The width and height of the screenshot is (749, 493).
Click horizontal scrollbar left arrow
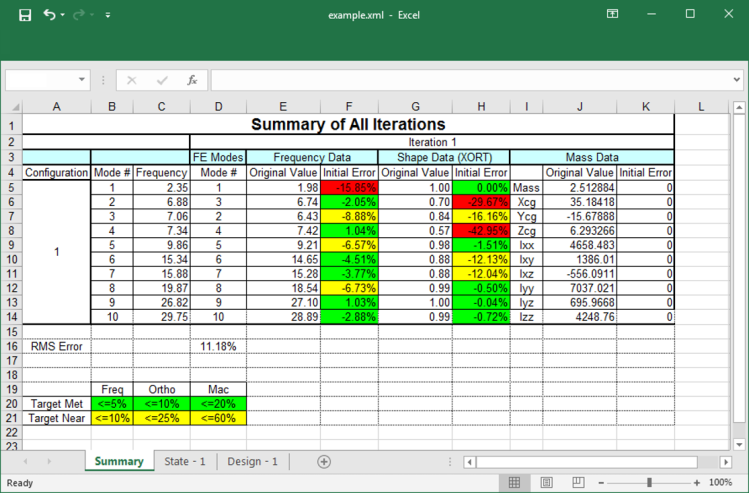(x=470, y=462)
